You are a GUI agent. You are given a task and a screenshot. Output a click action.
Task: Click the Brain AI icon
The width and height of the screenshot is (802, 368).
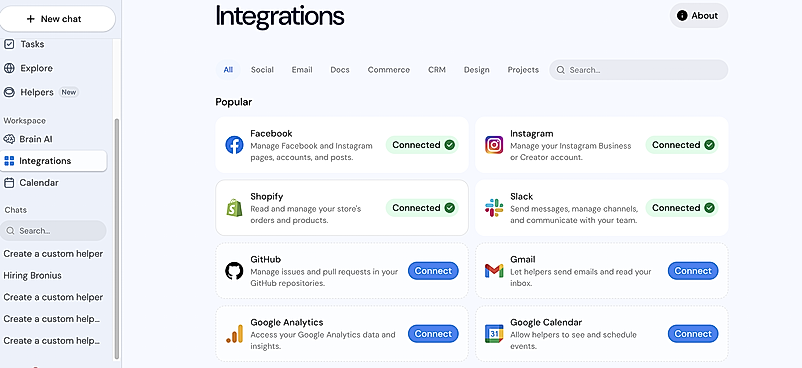(x=9, y=139)
